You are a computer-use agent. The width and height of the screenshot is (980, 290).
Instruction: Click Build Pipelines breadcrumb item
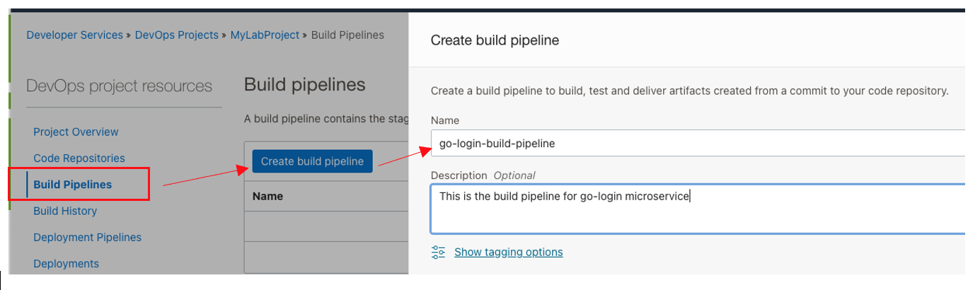347,35
